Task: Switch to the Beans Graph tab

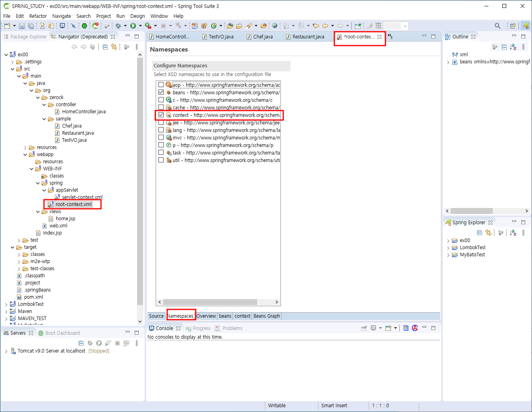Action: [267, 316]
